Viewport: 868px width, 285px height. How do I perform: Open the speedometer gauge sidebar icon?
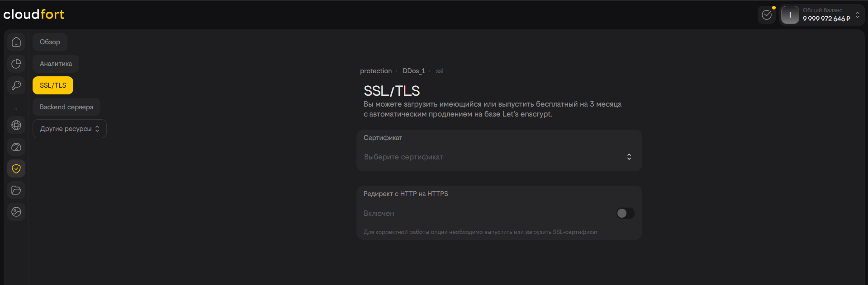point(16,147)
